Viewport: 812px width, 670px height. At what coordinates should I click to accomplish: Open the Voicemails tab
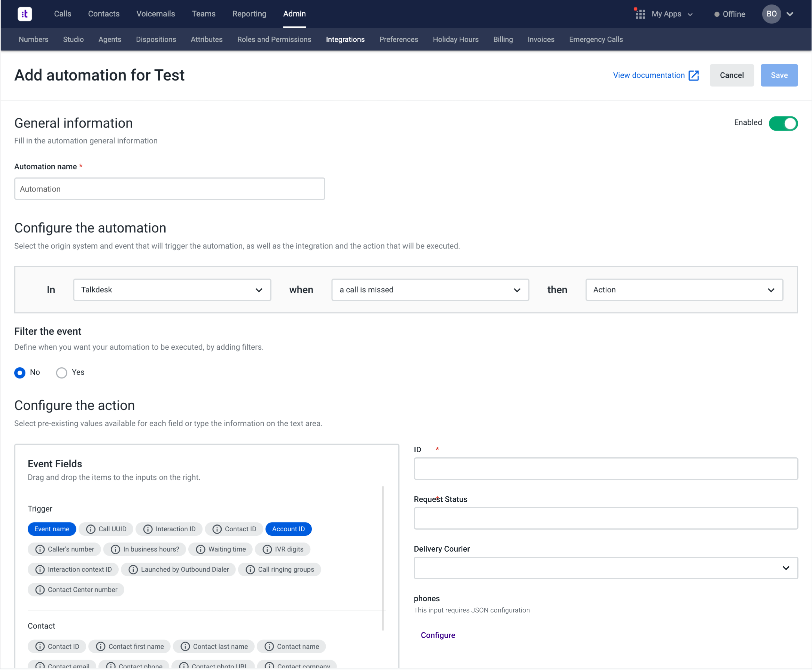pyautogui.click(x=156, y=14)
